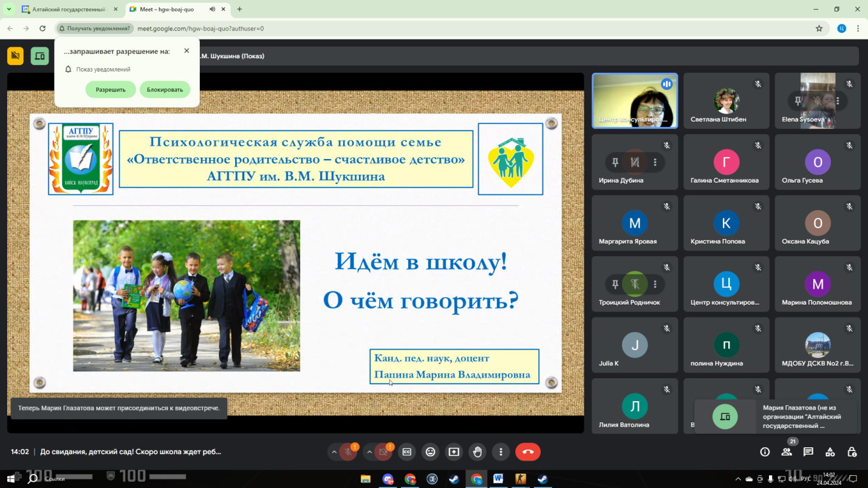868x488 pixels.
Task: Open more options on Elena Sysoeva tile
Action: (838, 101)
